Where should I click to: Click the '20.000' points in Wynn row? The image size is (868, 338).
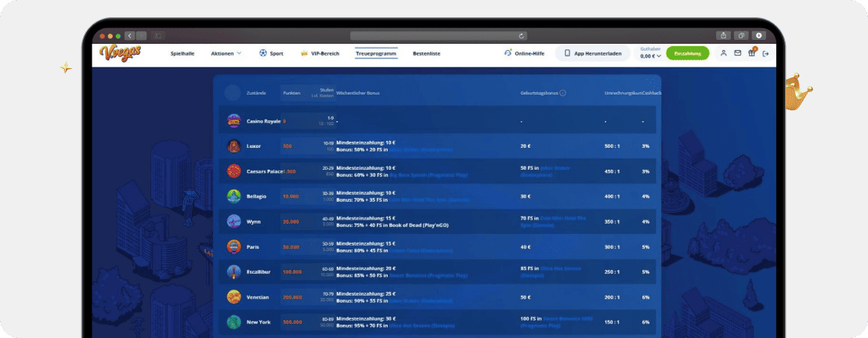[291, 222]
